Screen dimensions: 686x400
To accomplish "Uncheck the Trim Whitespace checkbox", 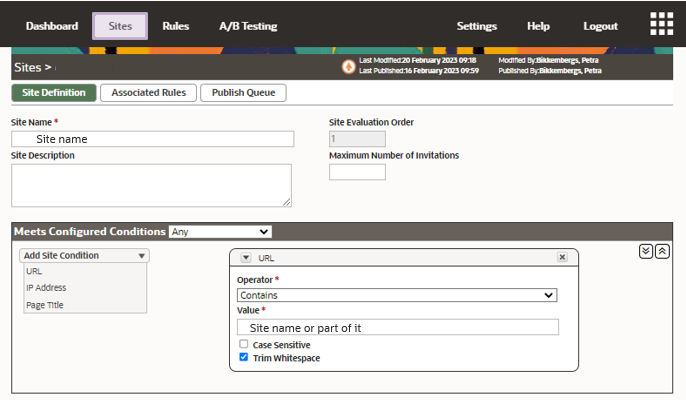I will click(244, 357).
